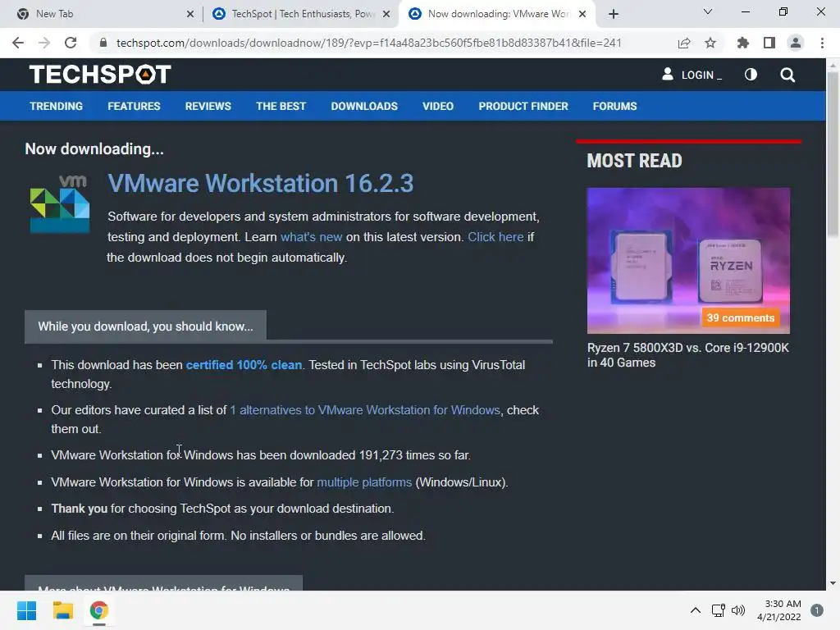Toggle dark/light theme icon
The width and height of the screenshot is (840, 630).
(751, 75)
